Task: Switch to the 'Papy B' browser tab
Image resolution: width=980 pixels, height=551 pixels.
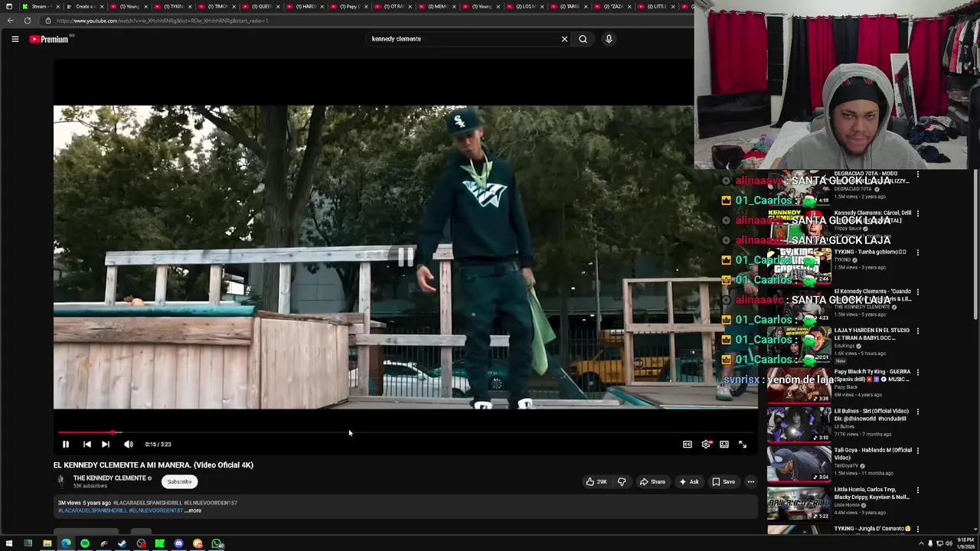Action: pyautogui.click(x=350, y=6)
